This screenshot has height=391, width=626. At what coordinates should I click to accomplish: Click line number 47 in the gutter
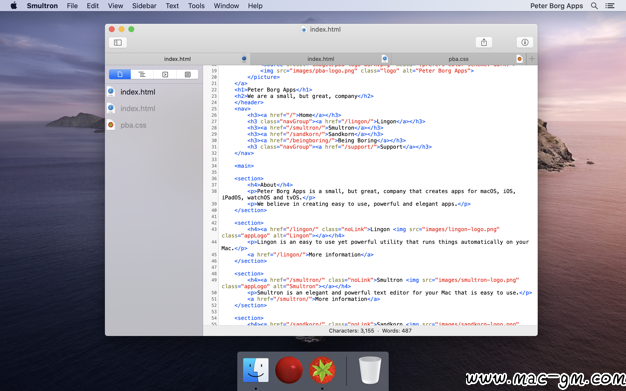(214, 267)
